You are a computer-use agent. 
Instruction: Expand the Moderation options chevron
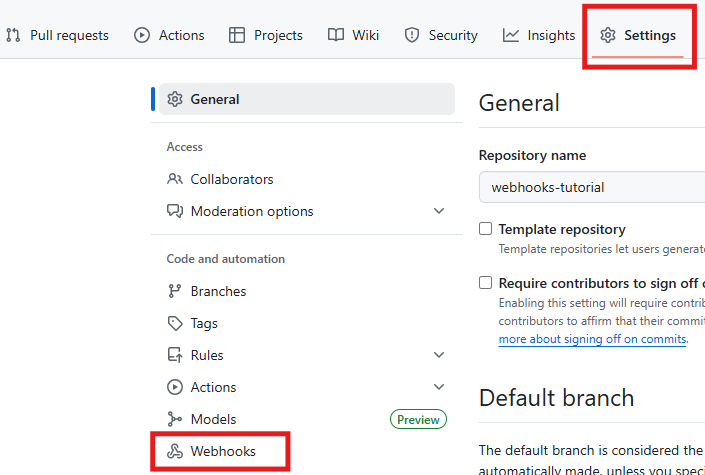[439, 211]
